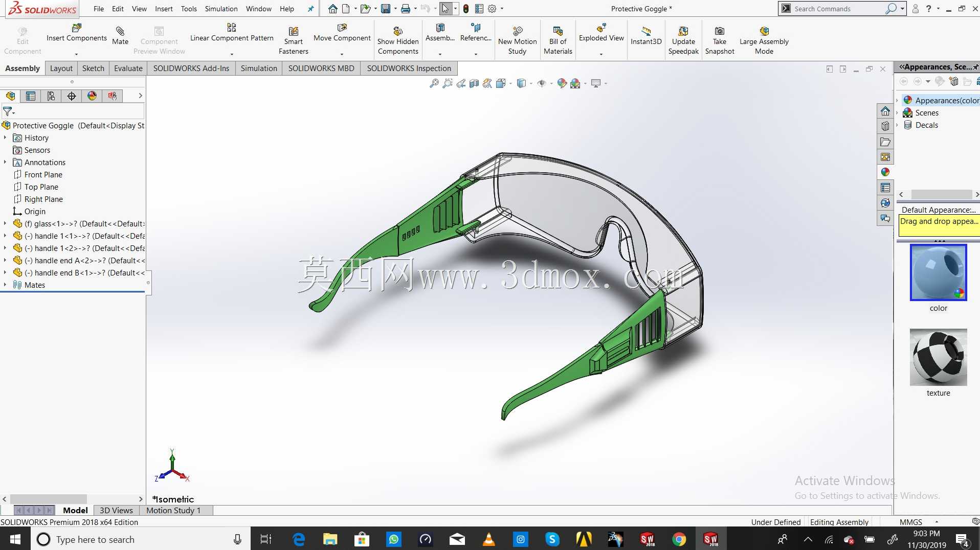The height and width of the screenshot is (550, 980).
Task: Toggle Large Assembly Mode
Action: coord(764,41)
